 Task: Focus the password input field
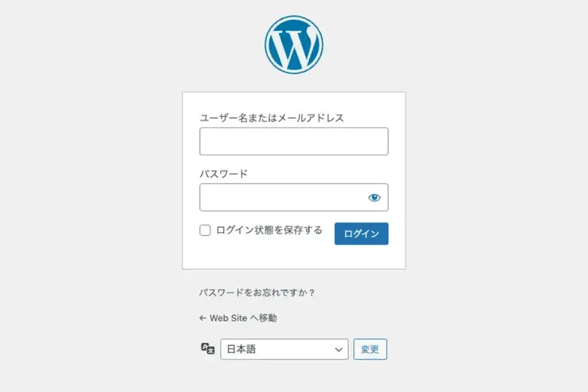[x=283, y=198]
